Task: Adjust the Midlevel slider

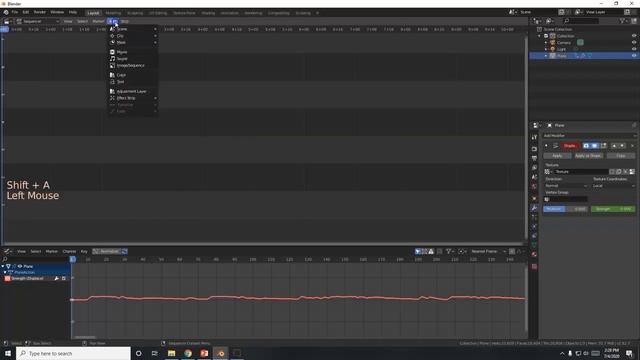Action: pyautogui.click(x=565, y=209)
